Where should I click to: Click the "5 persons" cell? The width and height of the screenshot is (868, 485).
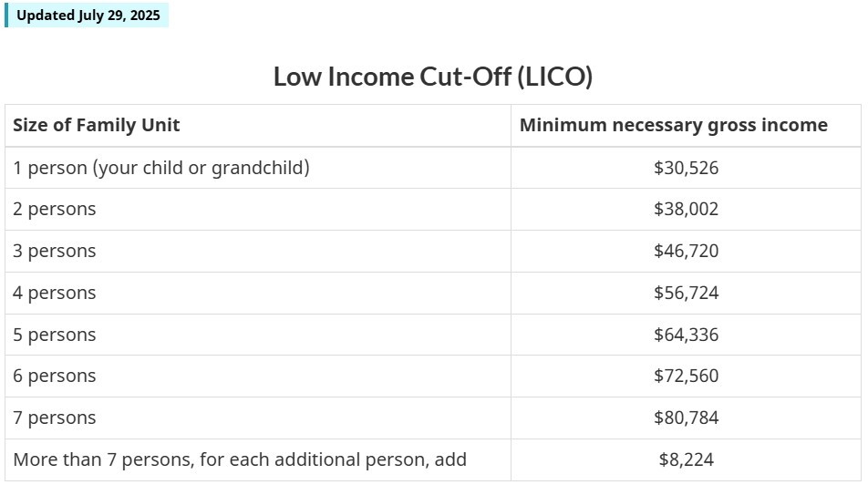pyautogui.click(x=55, y=335)
